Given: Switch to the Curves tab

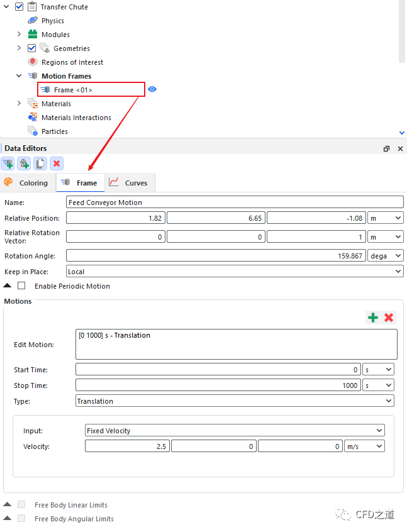Looking at the screenshot, I should click(129, 183).
